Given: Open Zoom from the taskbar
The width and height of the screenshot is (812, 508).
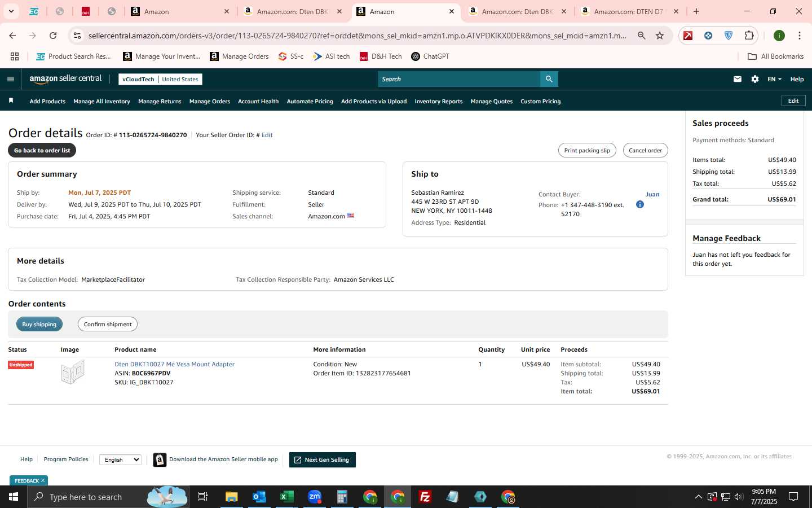Looking at the screenshot, I should 315,497.
